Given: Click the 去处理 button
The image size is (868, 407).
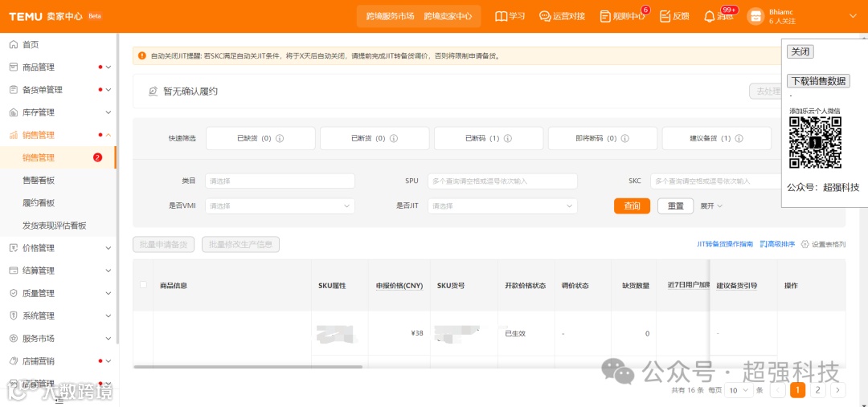Looking at the screenshot, I should coord(766,92).
